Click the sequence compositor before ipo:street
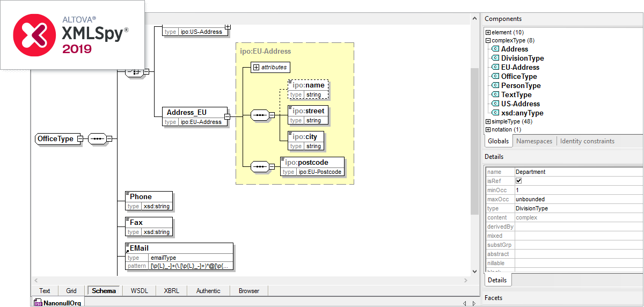This screenshot has width=644, height=307. 260,115
